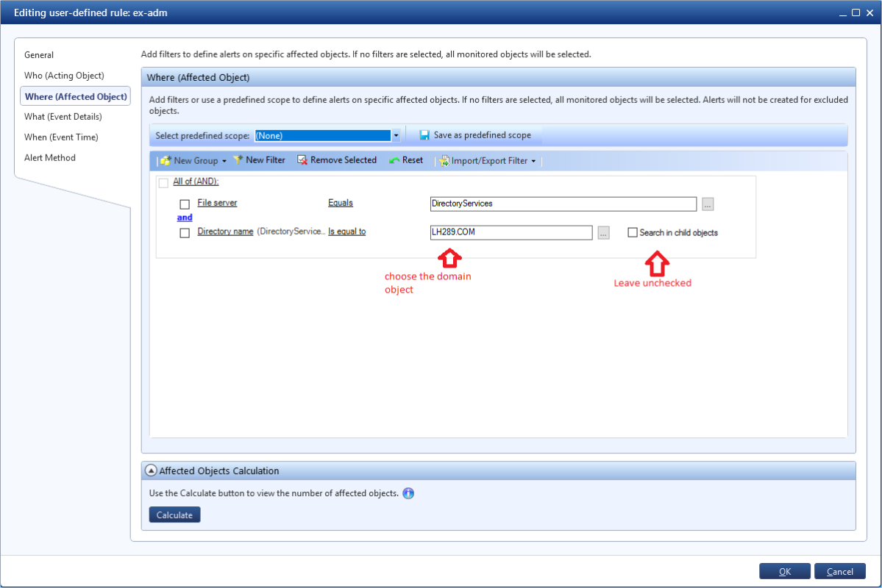Viewport: 882px width, 588px height.
Task: Click the 'Is equal to' operator link
Action: [347, 232]
